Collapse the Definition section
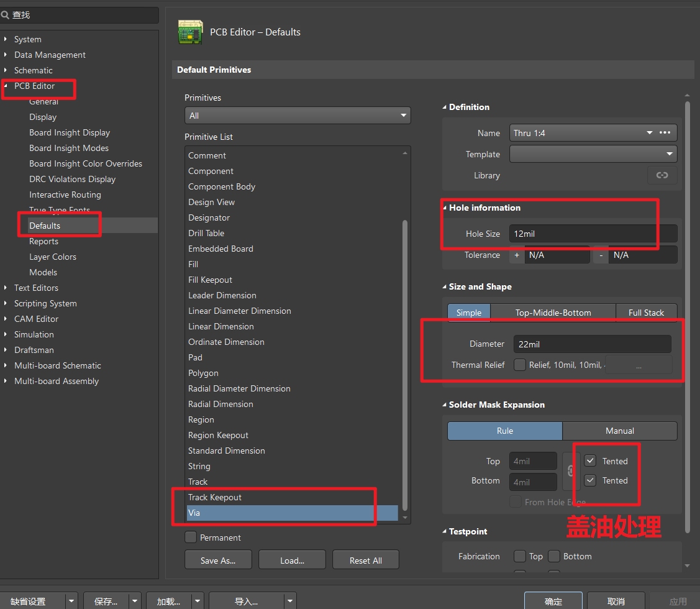 [445, 108]
